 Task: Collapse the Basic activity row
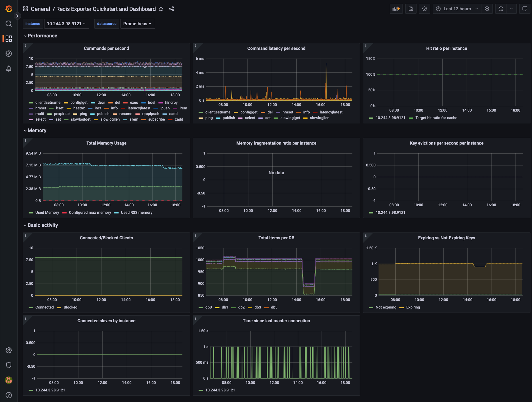[x=41, y=225]
